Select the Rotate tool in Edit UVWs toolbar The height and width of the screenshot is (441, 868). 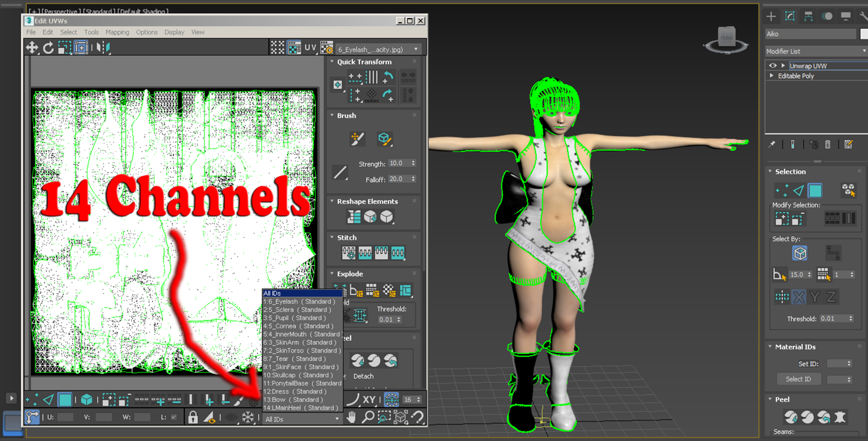click(48, 47)
